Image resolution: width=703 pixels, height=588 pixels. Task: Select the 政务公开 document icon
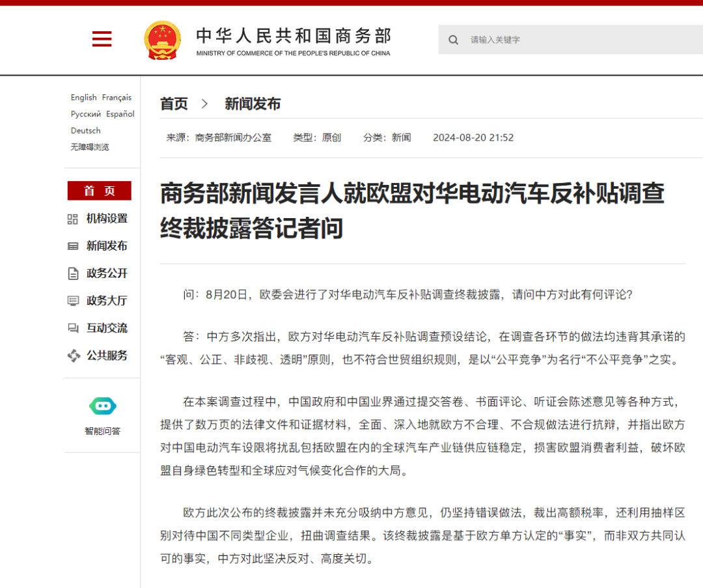73,273
